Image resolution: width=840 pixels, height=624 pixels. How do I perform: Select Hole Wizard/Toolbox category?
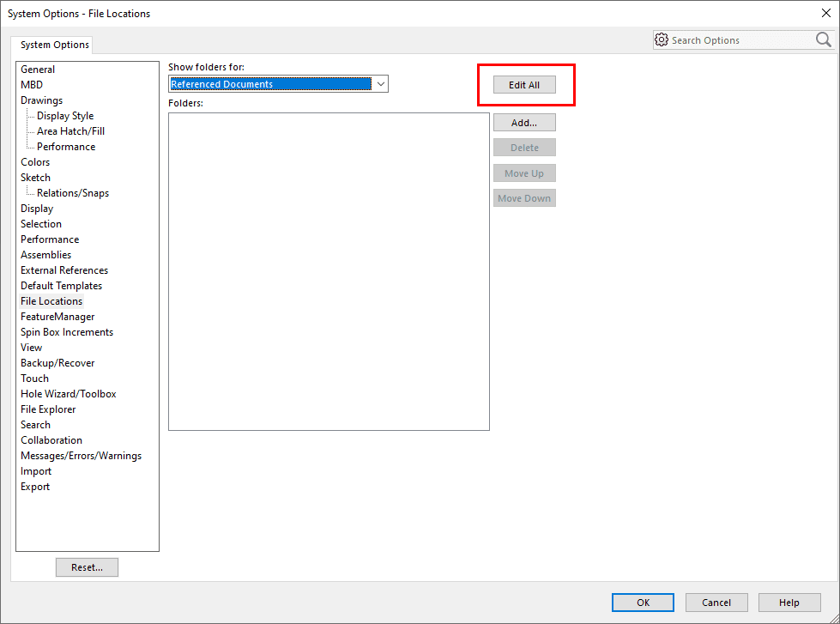pos(69,394)
